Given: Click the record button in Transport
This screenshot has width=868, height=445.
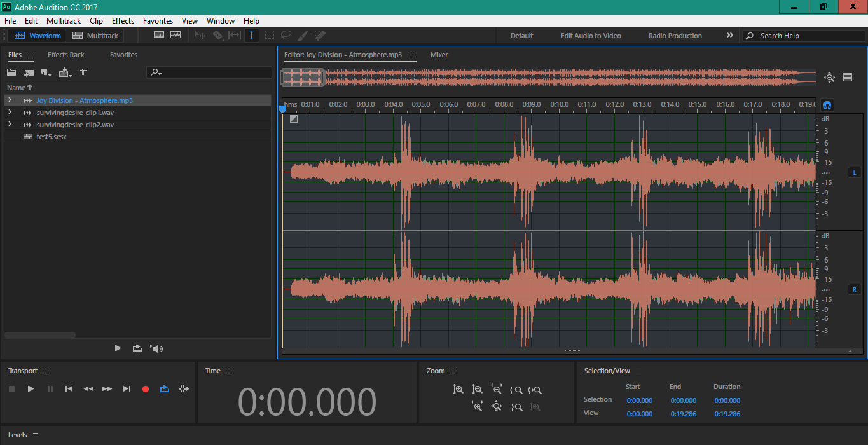Looking at the screenshot, I should [146, 389].
